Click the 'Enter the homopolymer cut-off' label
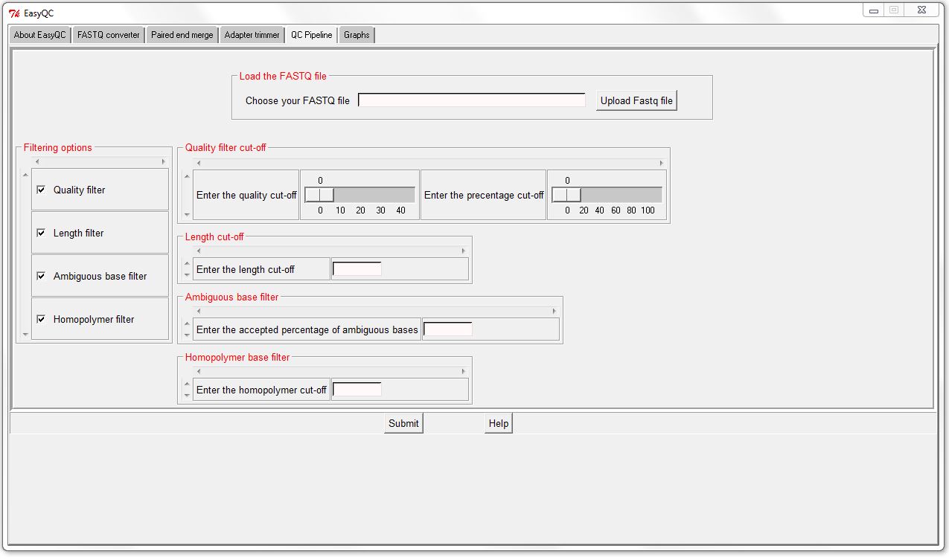Screen dimensions: 949x560 tap(261, 390)
